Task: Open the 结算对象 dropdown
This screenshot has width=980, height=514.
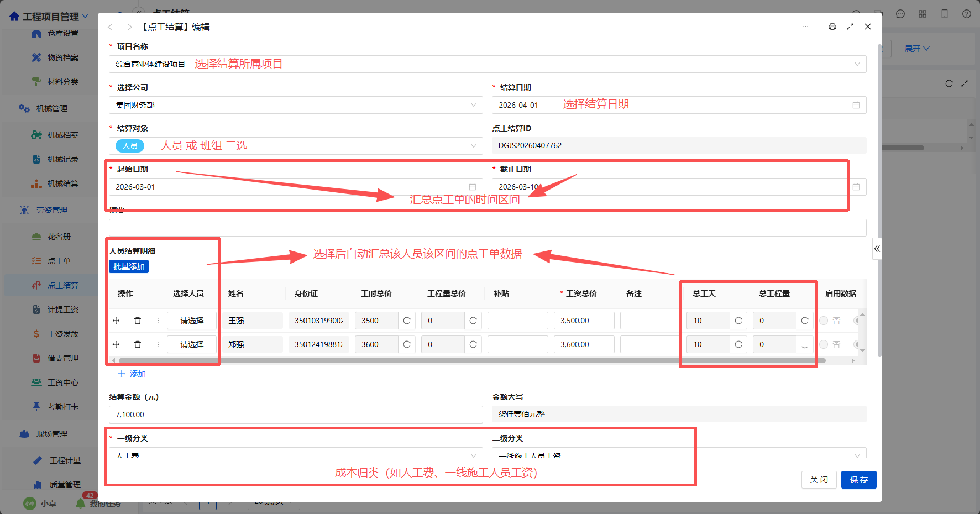Action: [296, 146]
